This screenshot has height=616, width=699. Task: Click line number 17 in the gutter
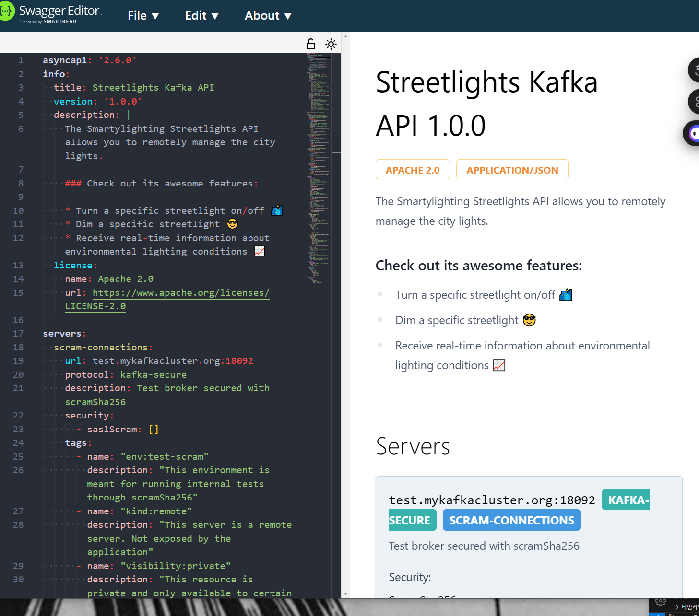tap(18, 334)
